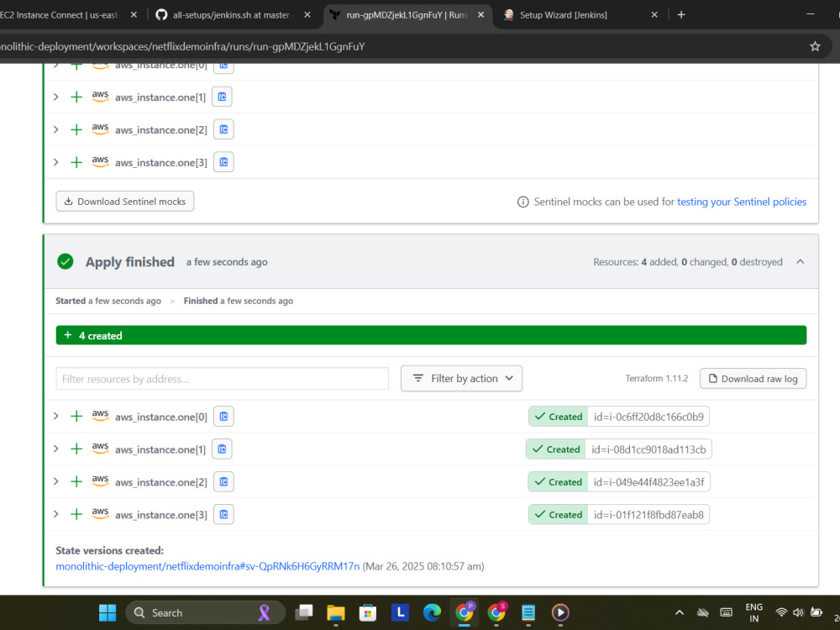This screenshot has width=840, height=630.
Task: Click Resources: 4 added summary text
Action: (x=688, y=262)
